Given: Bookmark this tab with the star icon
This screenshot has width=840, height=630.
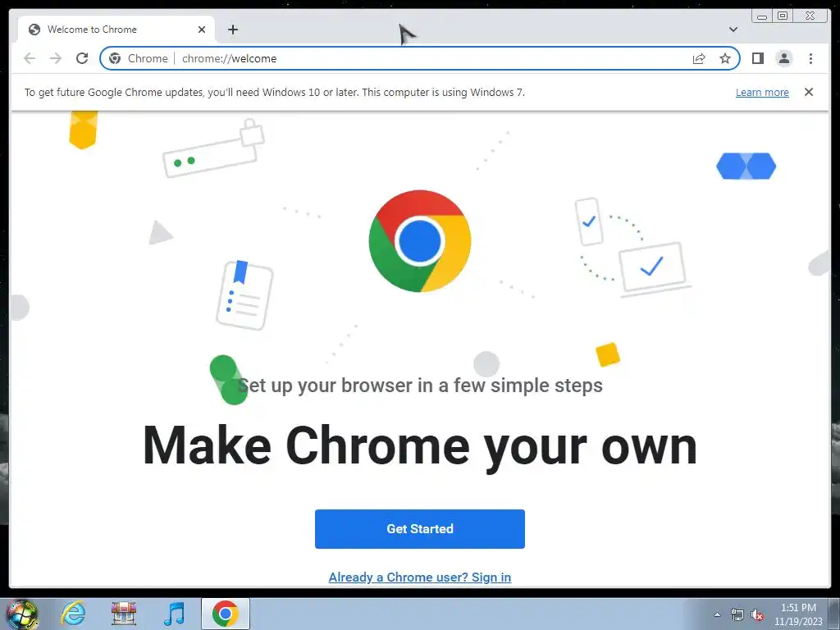Looking at the screenshot, I should click(725, 58).
